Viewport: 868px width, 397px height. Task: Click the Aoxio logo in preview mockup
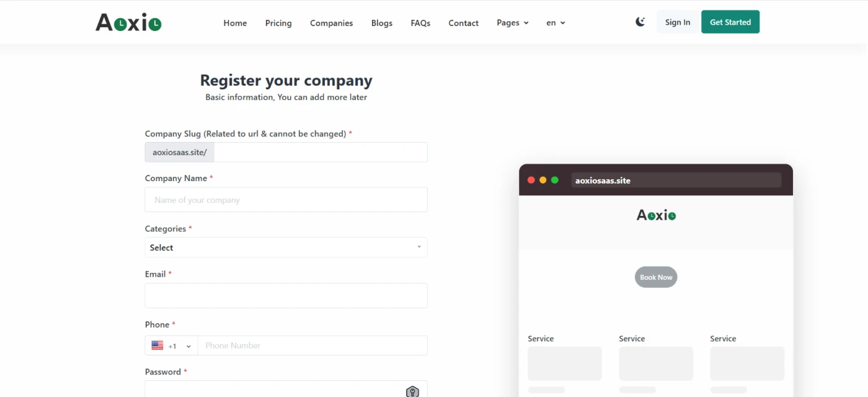(656, 215)
